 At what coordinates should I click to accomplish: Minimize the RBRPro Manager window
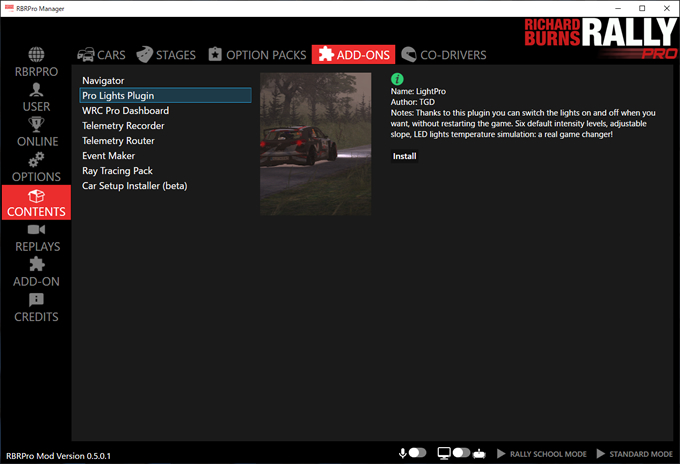[618, 8]
